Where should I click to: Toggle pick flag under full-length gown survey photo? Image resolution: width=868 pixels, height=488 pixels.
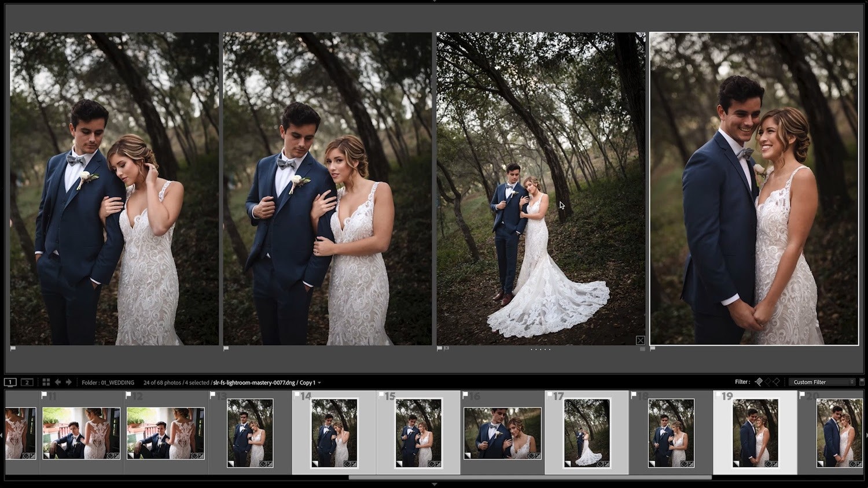pyautogui.click(x=439, y=349)
